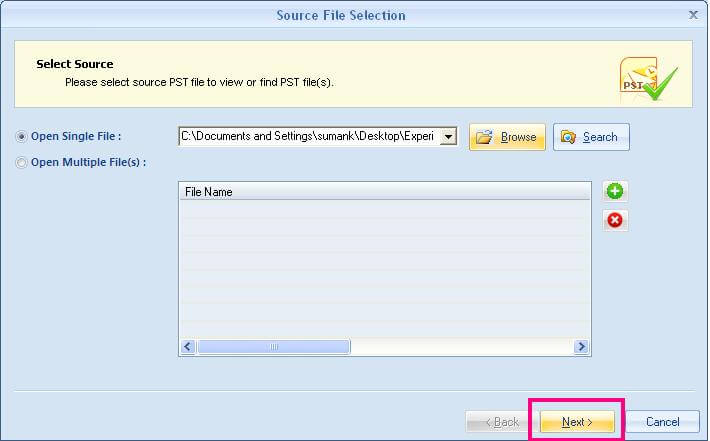Click Next to proceed

pyautogui.click(x=577, y=422)
